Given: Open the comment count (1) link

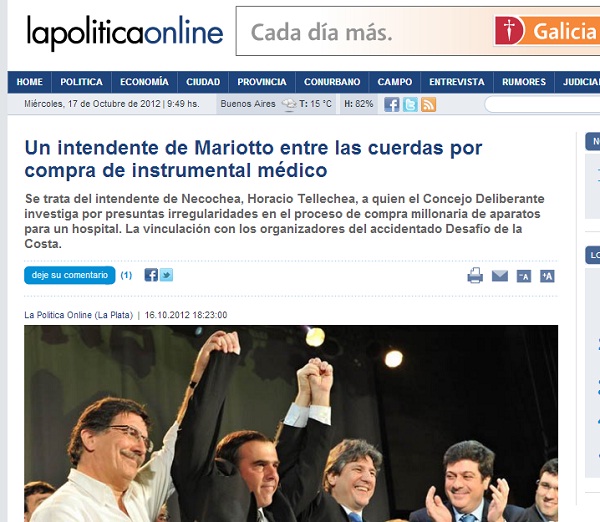Looking at the screenshot, I should (126, 275).
